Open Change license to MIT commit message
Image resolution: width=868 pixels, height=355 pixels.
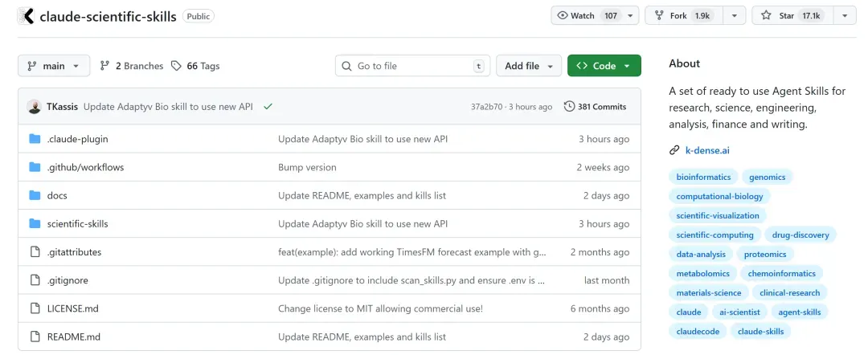click(380, 308)
